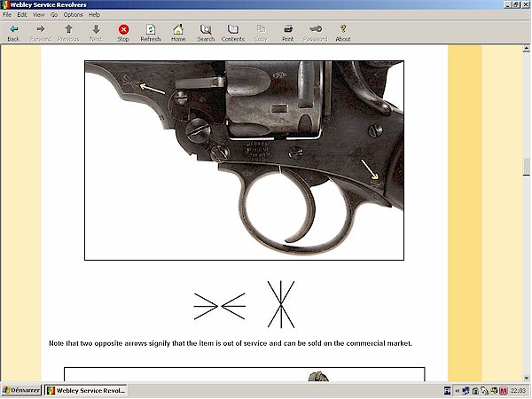Open the File menu
This screenshot has width=532, height=399.
tap(7, 14)
